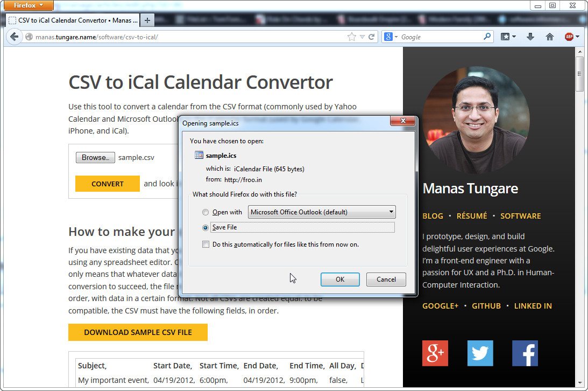Click the iCalendar File (645 bytes) text
Image resolution: width=588 pixels, height=391 pixels.
point(269,169)
